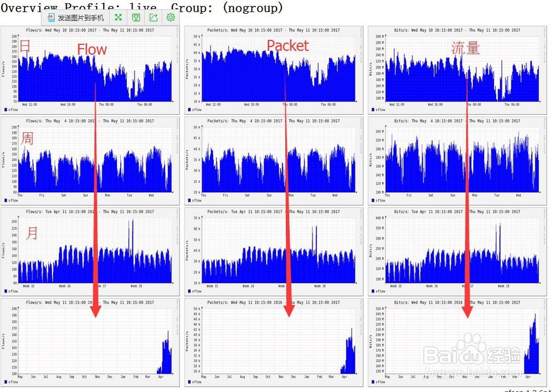This screenshot has height=392, width=552.
Task: Open the green settings gear icon
Action: tap(171, 17)
